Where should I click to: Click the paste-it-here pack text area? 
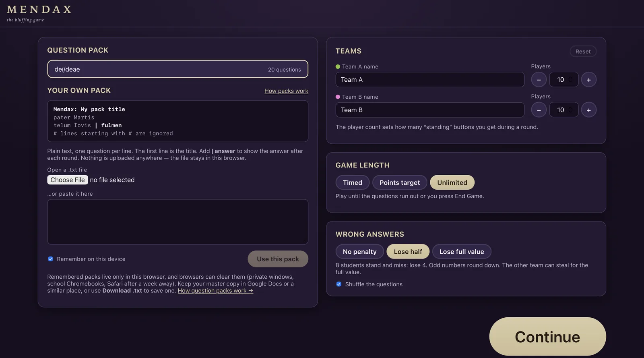178,222
